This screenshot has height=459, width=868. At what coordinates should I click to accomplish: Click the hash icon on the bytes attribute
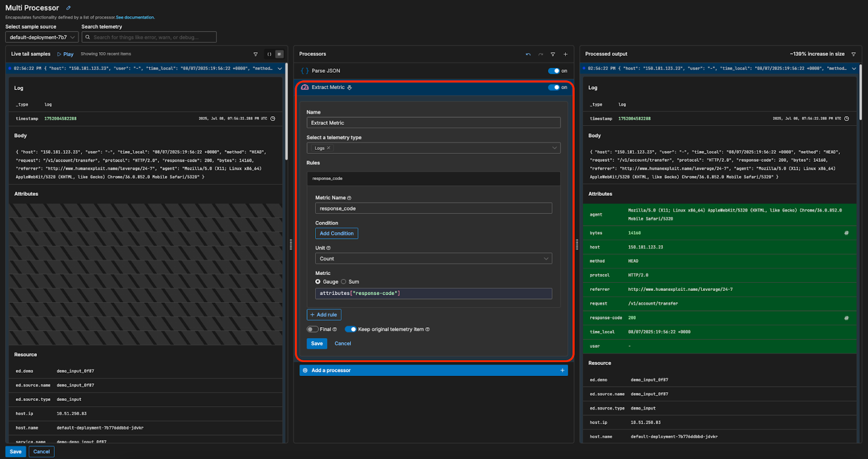pos(846,233)
